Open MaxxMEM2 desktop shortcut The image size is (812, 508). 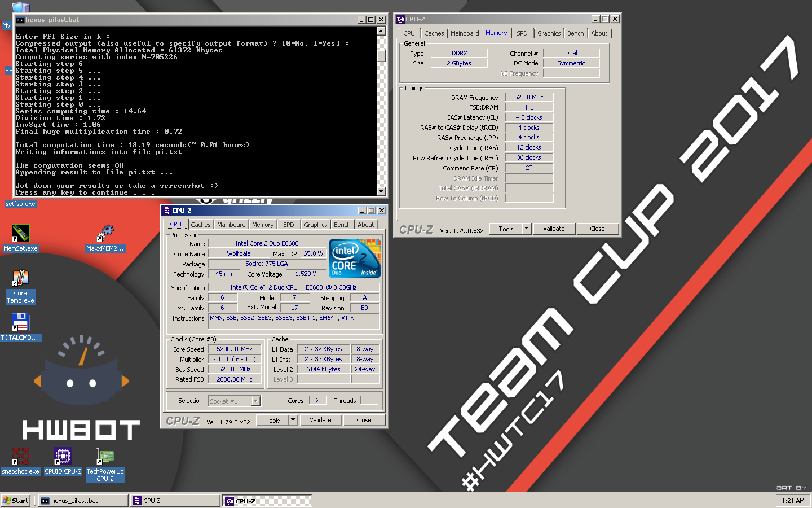(x=105, y=233)
